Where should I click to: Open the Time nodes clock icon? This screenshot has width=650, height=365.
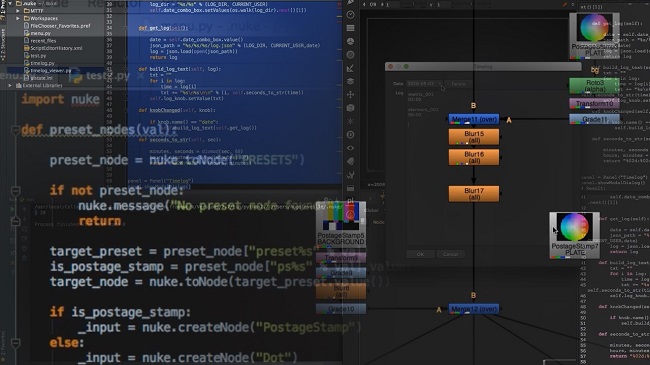[350, 15]
